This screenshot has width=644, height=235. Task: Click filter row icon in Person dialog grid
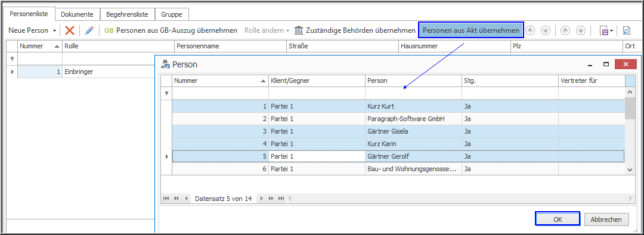point(166,93)
